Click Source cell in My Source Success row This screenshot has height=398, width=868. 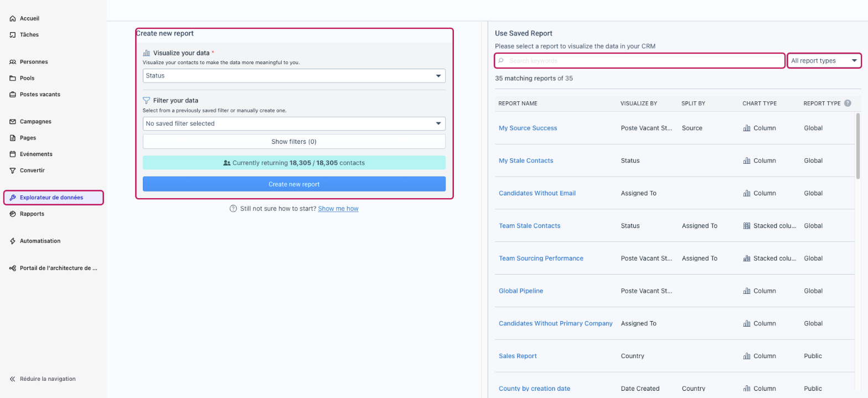click(x=692, y=128)
